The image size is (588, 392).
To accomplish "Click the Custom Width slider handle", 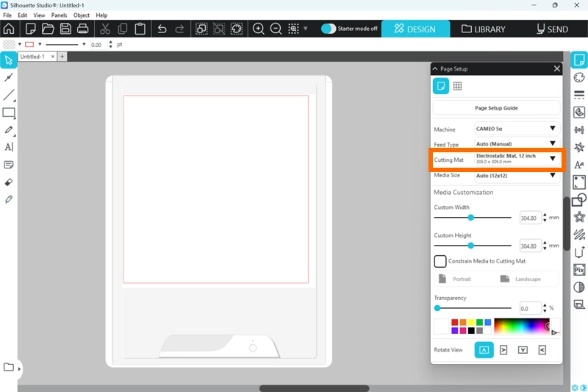I will [470, 218].
